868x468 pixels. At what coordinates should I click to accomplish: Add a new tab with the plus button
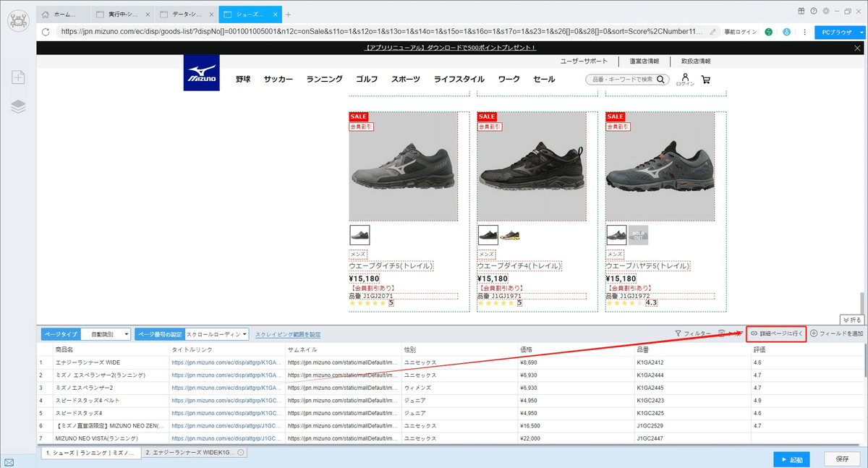point(287,14)
